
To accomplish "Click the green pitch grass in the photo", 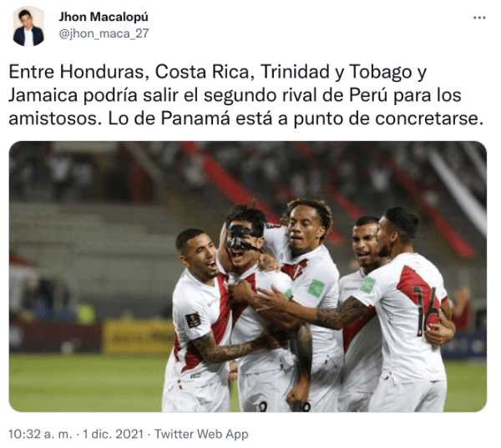I will [x=86, y=381].
